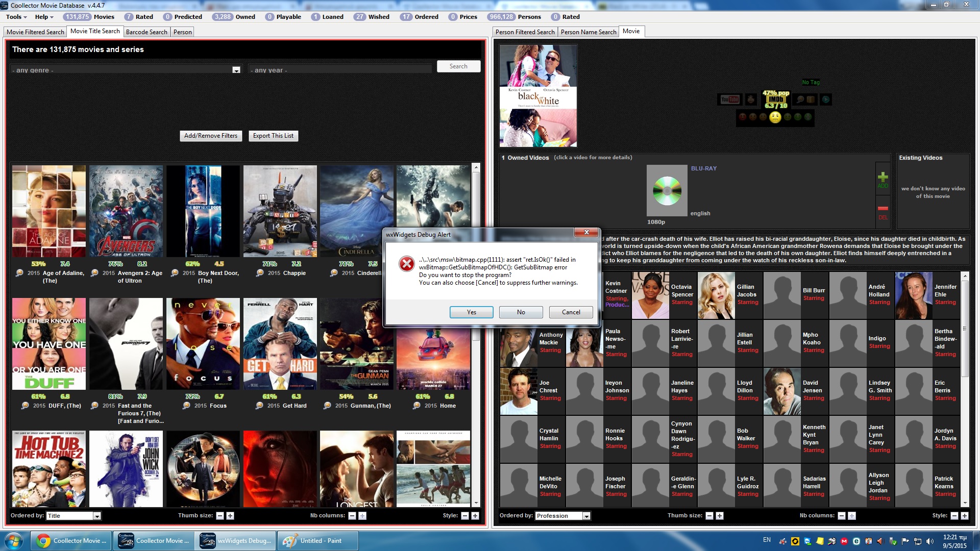This screenshot has height=551, width=980.
Task: Switch to Person Filtered Search tab
Action: pyautogui.click(x=525, y=32)
